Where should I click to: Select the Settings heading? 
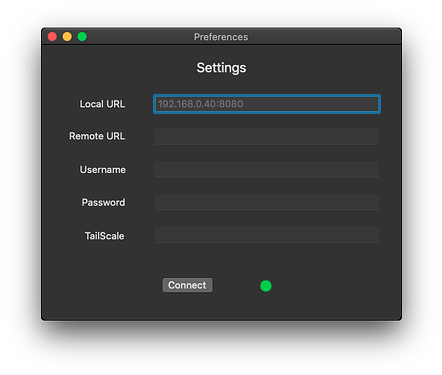point(221,68)
